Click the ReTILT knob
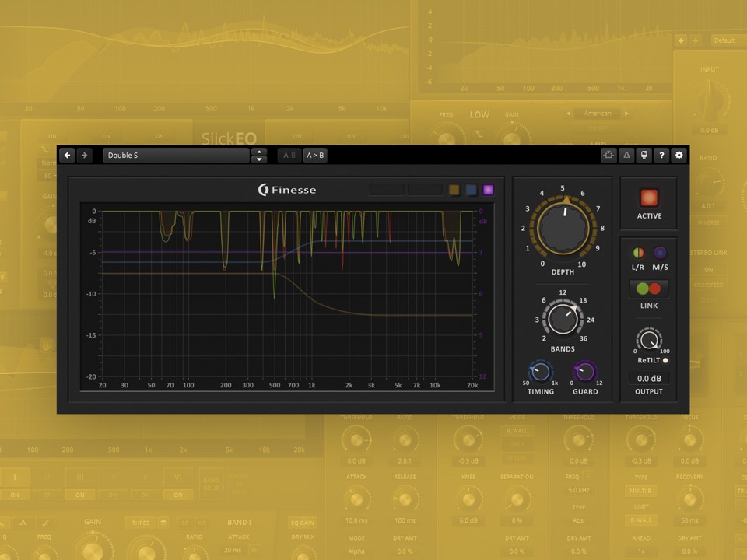 (648, 340)
